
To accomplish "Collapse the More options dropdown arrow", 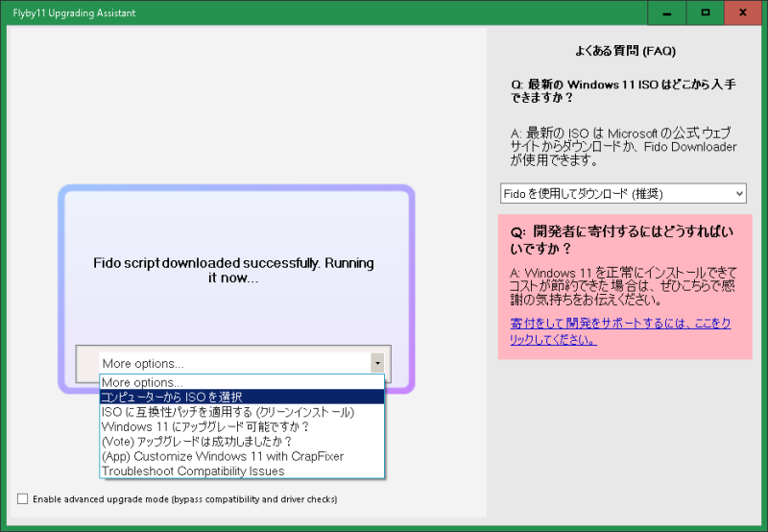I will click(x=377, y=363).
